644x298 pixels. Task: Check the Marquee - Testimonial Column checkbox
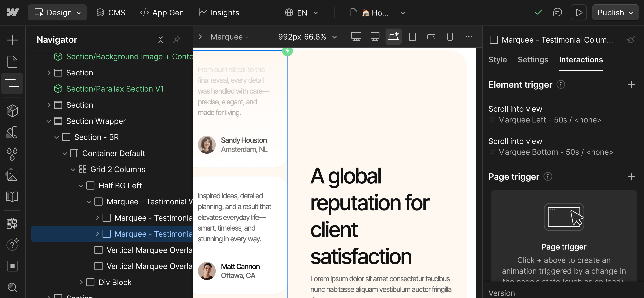tap(494, 40)
